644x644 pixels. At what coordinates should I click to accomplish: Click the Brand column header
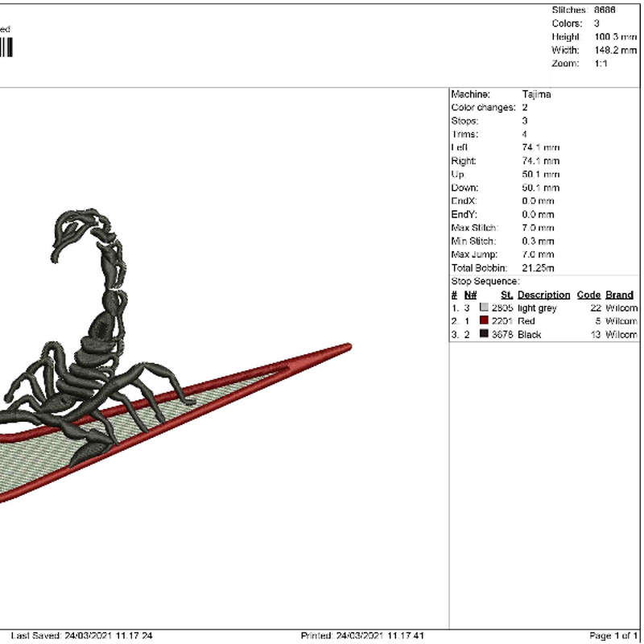click(x=617, y=295)
